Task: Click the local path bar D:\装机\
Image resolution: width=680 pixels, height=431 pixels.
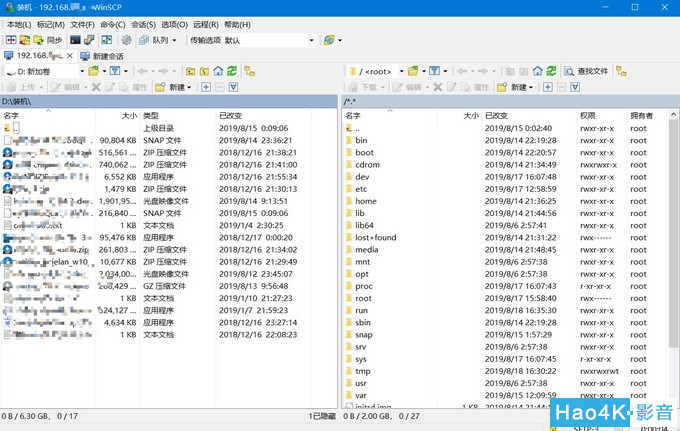Action: point(168,101)
